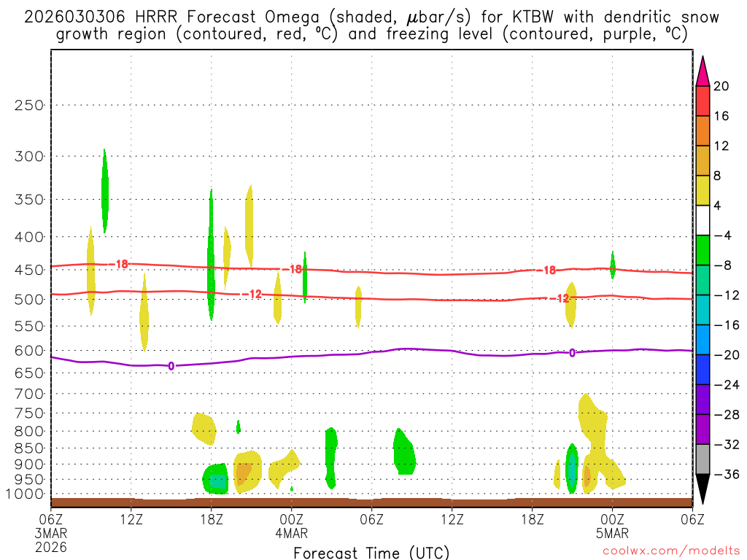Image resolution: width=747 pixels, height=560 pixels.
Task: Click the 06Z 3MAR 2026 time label
Action: (x=50, y=533)
